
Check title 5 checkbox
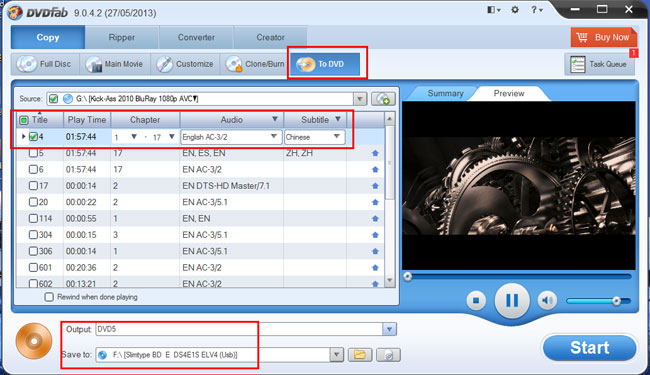pos(33,153)
